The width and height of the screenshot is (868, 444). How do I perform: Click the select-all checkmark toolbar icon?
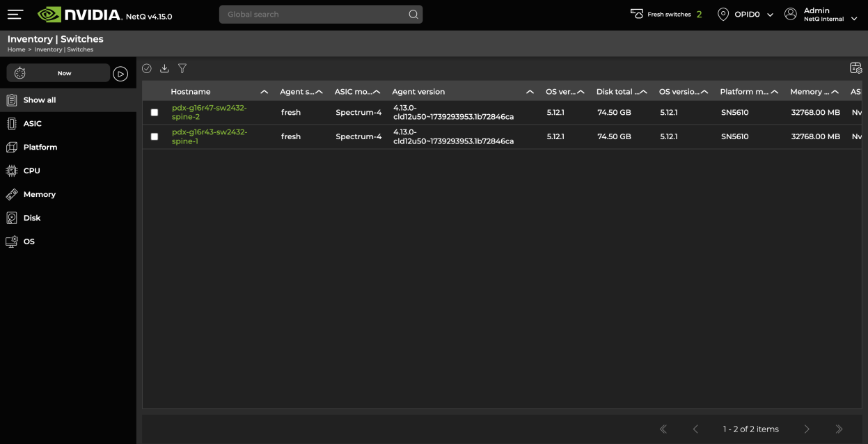pos(147,68)
